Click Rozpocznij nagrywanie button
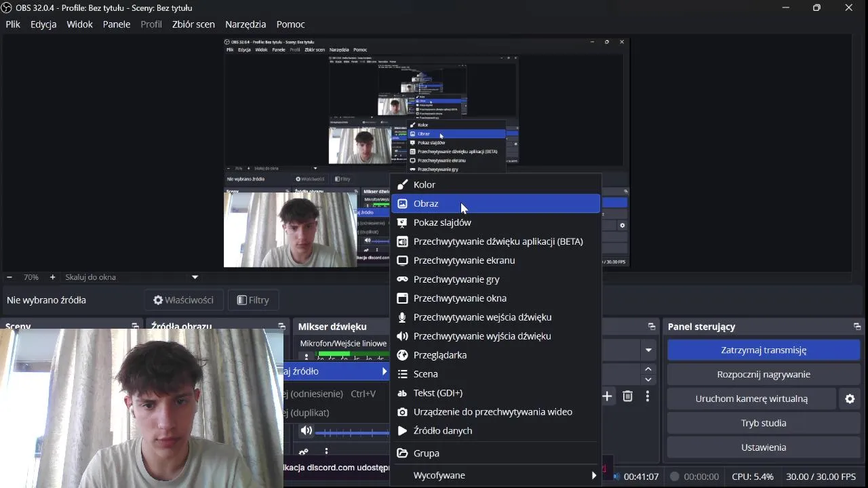This screenshot has width=868, height=488. click(764, 374)
